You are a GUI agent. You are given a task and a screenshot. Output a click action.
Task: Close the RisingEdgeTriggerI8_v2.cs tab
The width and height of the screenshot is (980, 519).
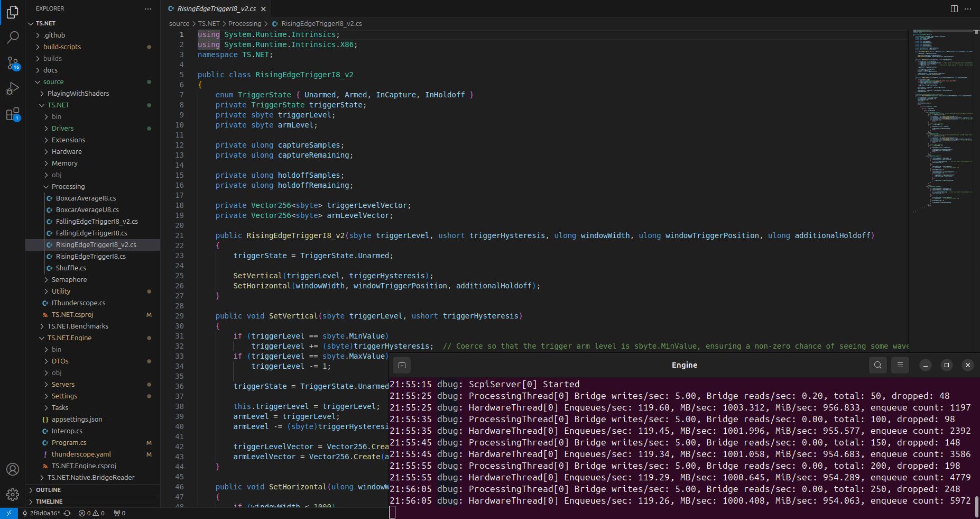pyautogui.click(x=263, y=9)
